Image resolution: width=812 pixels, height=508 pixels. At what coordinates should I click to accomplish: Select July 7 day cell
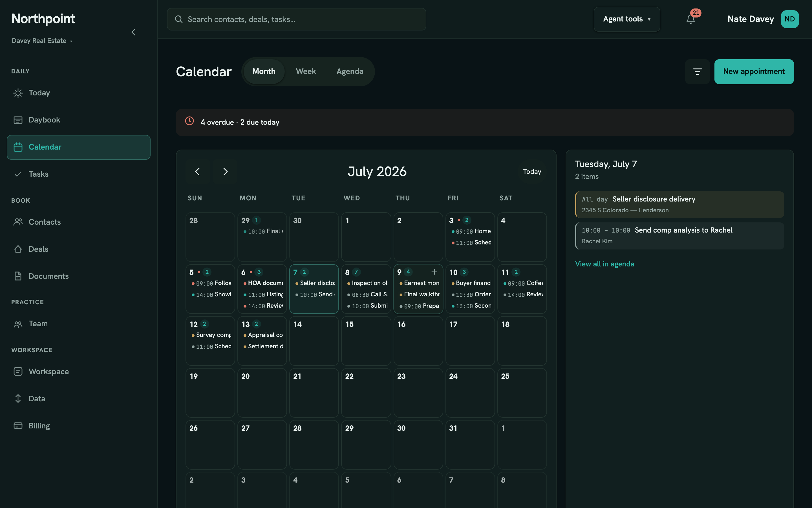pos(314,289)
